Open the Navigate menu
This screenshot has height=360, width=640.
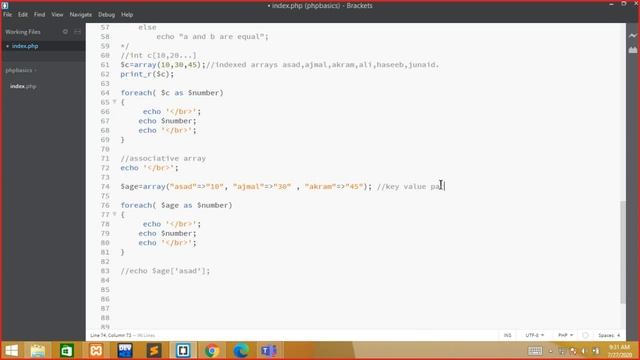click(x=80, y=14)
